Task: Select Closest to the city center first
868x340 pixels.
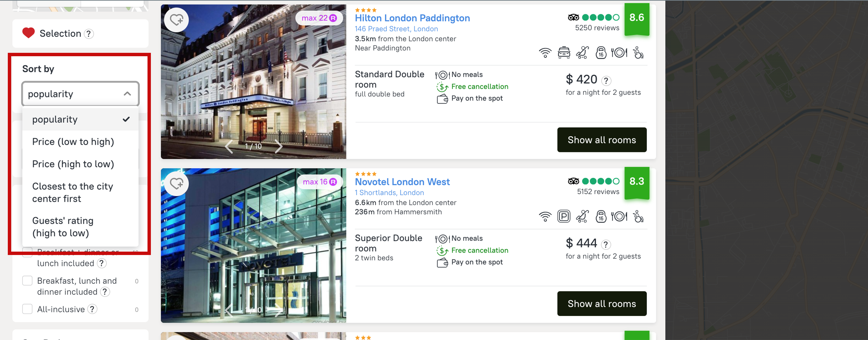Action: (73, 192)
